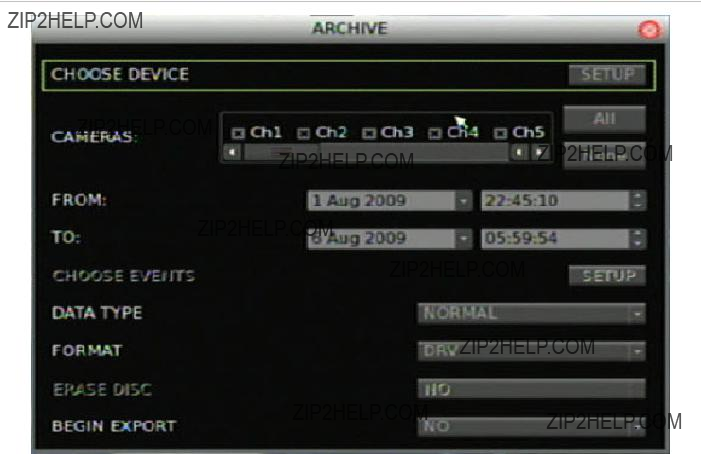Close the Archive dialog with red button
This screenshot has width=701, height=454.
(x=649, y=30)
